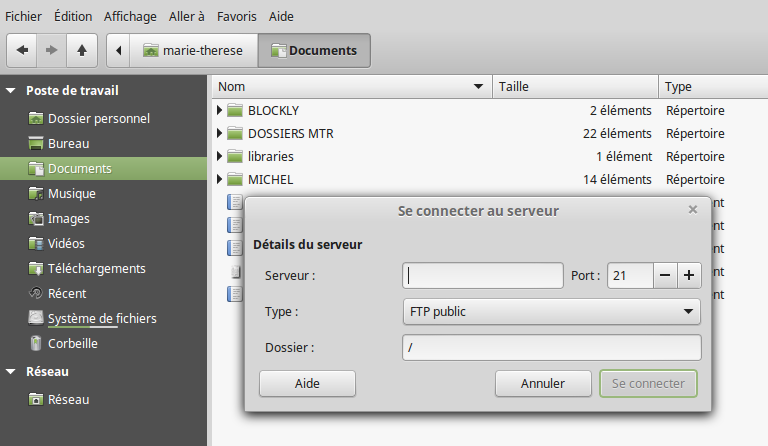Select the Téléchargements sidebar icon
This screenshot has width=768, height=446.
pyautogui.click(x=36, y=268)
